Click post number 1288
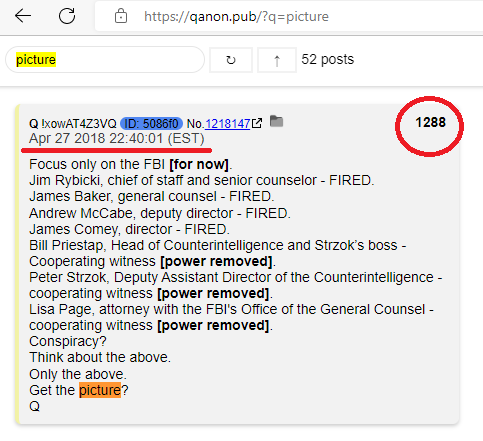 click(x=430, y=122)
